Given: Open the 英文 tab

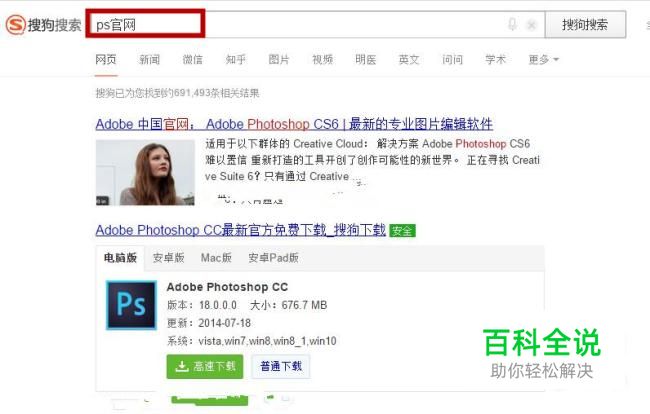Looking at the screenshot, I should pos(409,60).
